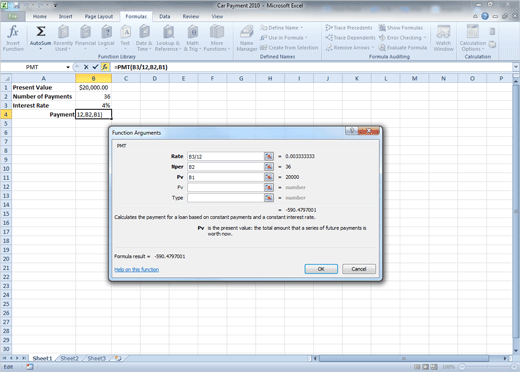This screenshot has width=520, height=372.
Task: Open the Watch Window
Action: [443, 38]
